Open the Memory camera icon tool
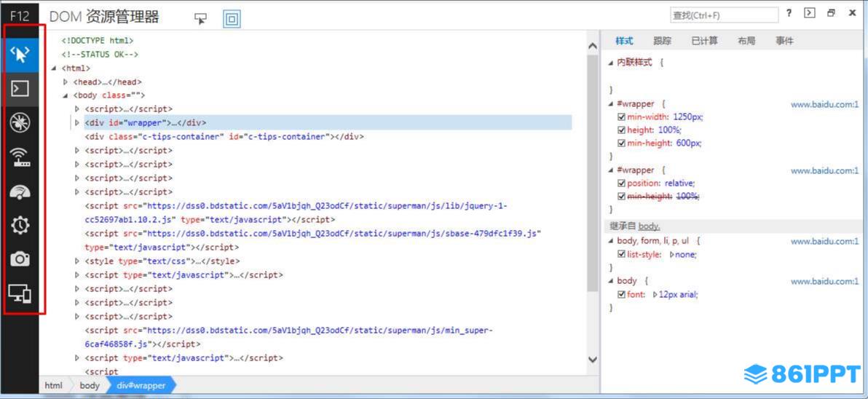The height and width of the screenshot is (399, 868). click(20, 259)
